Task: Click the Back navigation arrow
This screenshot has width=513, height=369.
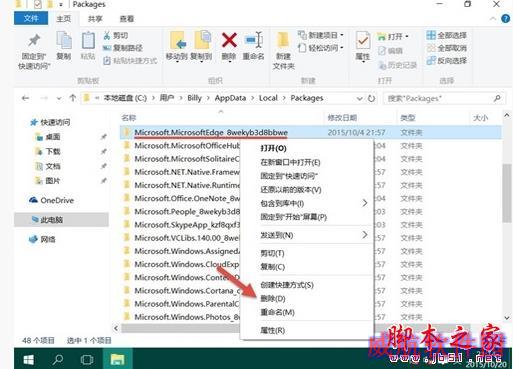Action: (25, 98)
